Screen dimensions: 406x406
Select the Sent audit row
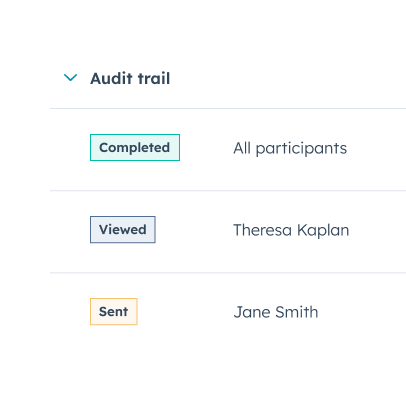[x=228, y=313]
